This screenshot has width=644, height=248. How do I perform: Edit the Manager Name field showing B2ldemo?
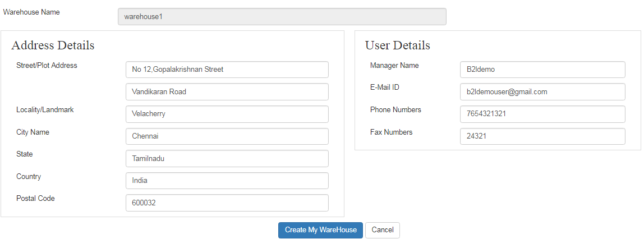[542, 70]
